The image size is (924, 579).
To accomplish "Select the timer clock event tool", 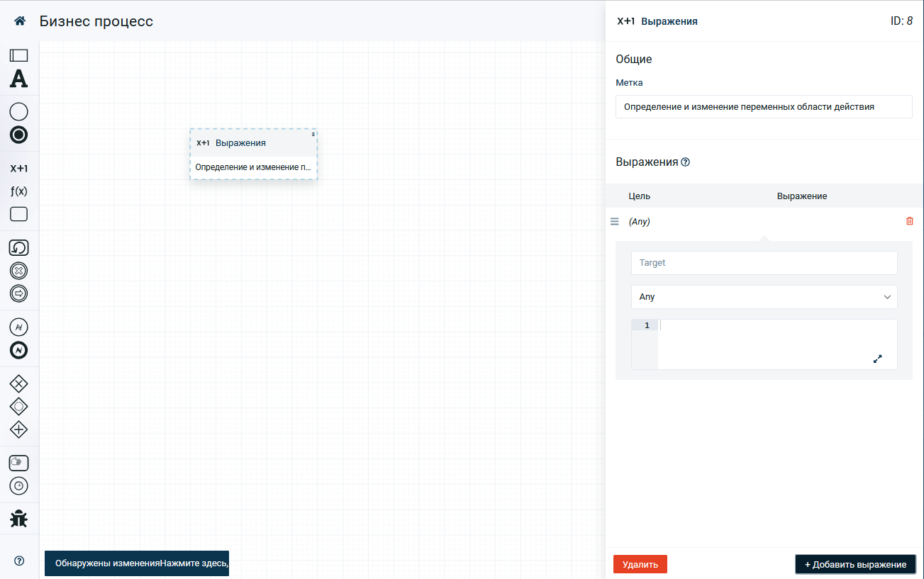I will (19, 485).
